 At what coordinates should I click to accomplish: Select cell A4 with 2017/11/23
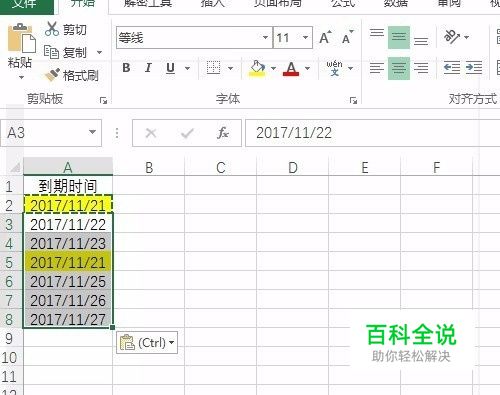click(x=68, y=243)
